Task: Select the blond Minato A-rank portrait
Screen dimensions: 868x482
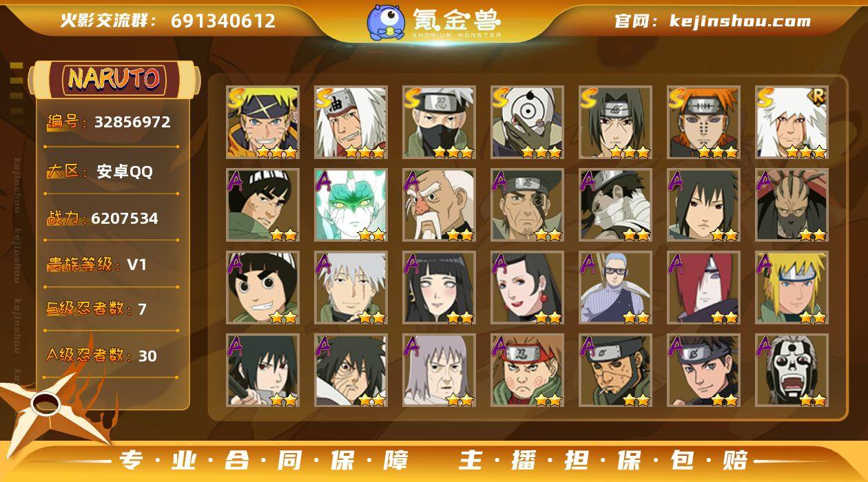Action: point(792,288)
